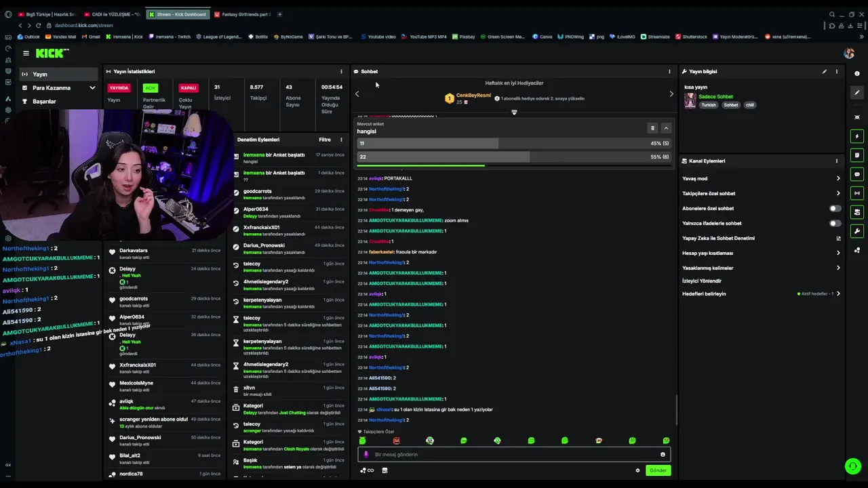Screen dimensions: 868x488
Task: Open Denetim Eylemleri three-dot menu
Action: point(341,140)
